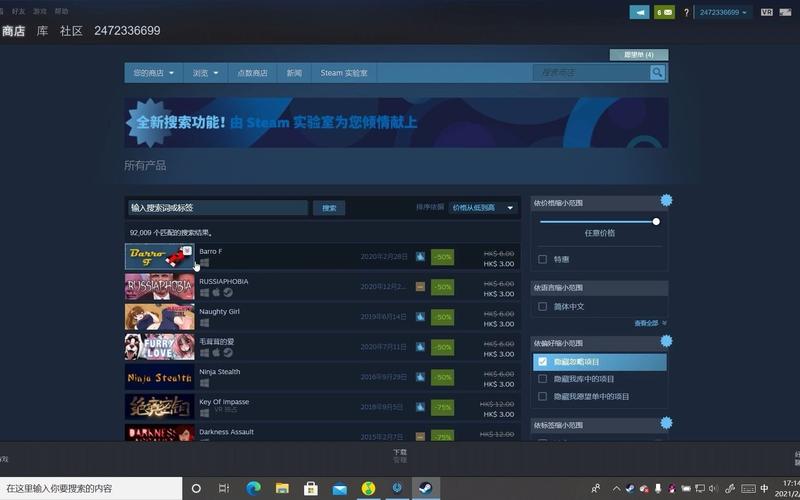Open the green messages inbox icon
The width and height of the screenshot is (800, 500).
pyautogui.click(x=664, y=12)
